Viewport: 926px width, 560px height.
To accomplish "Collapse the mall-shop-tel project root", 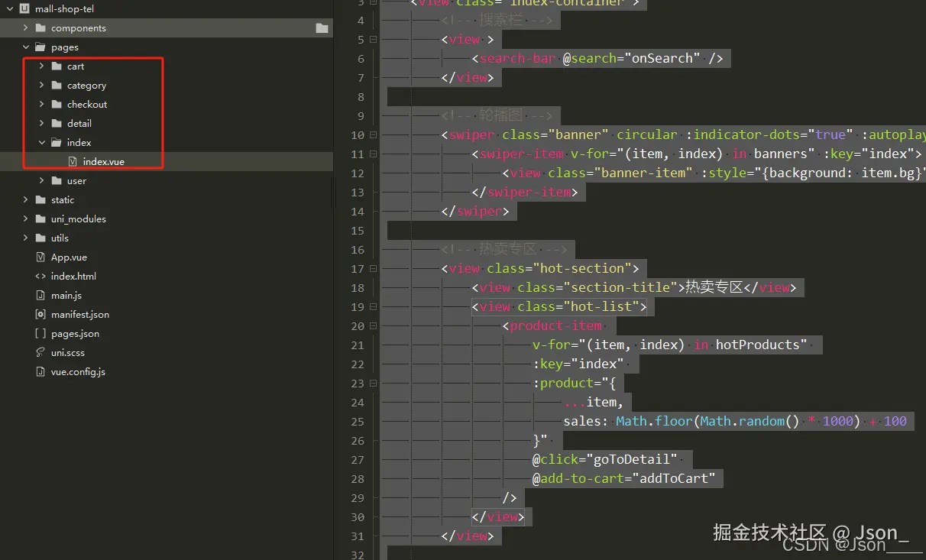I will tap(10, 9).
